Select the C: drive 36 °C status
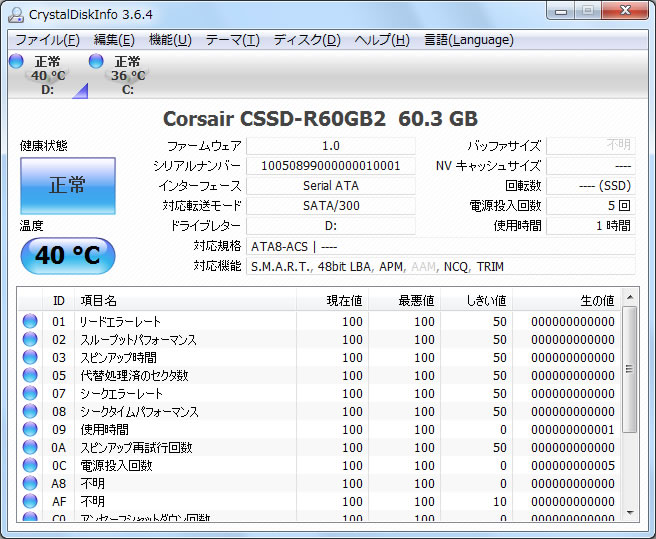Viewport: 656px width, 539px height. pos(128,75)
